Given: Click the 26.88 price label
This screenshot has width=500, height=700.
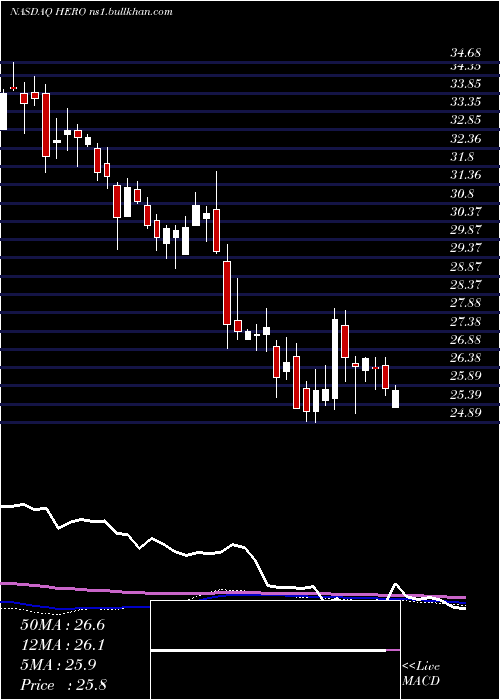Looking at the screenshot, I should click(465, 339).
